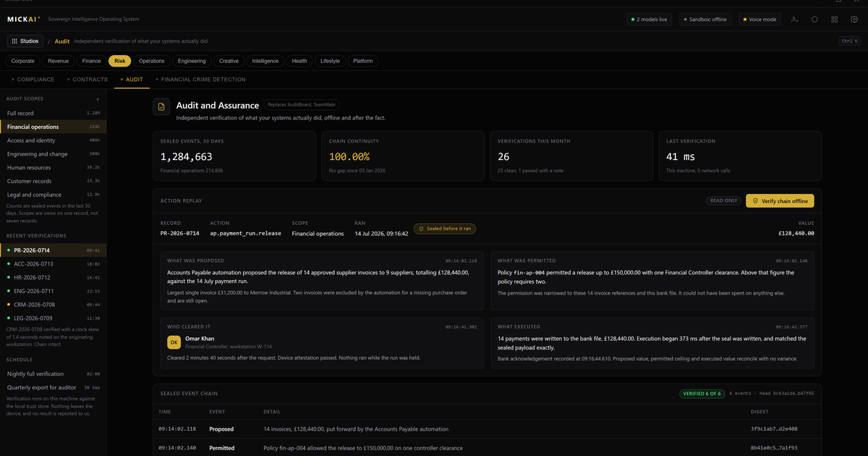Open the Studios launcher button
This screenshot has height=456, width=868.
point(25,41)
